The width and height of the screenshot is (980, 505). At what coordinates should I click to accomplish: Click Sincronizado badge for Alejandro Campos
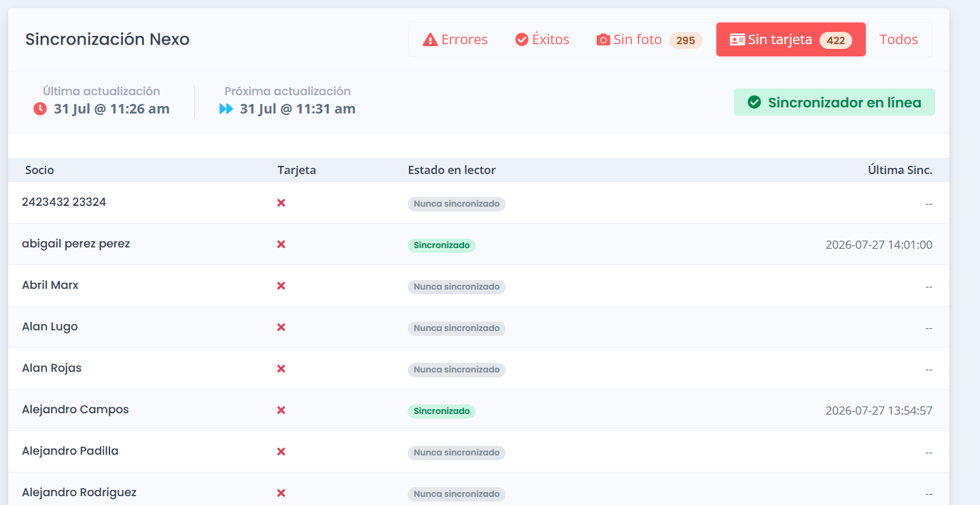click(442, 411)
